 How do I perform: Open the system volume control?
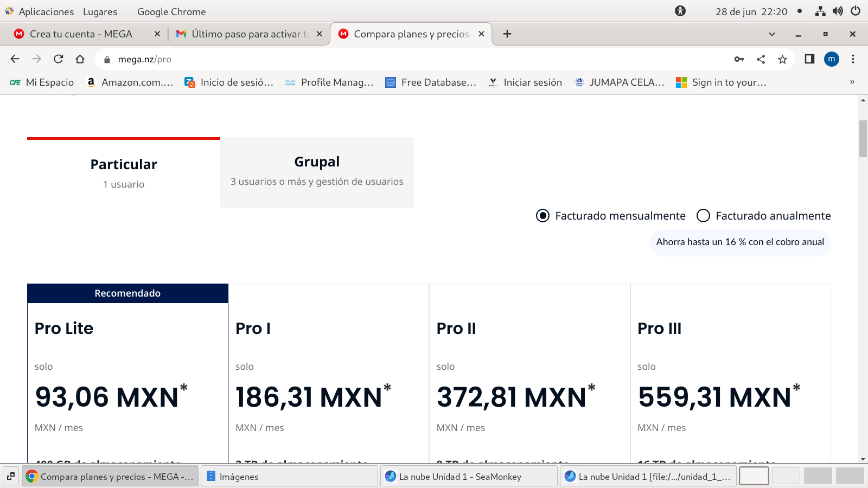838,11
